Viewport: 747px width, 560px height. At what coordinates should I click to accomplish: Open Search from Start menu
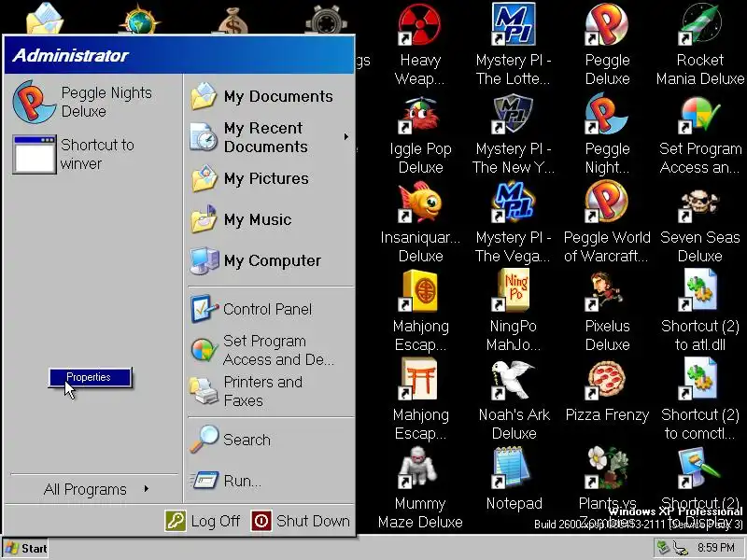coord(270,440)
